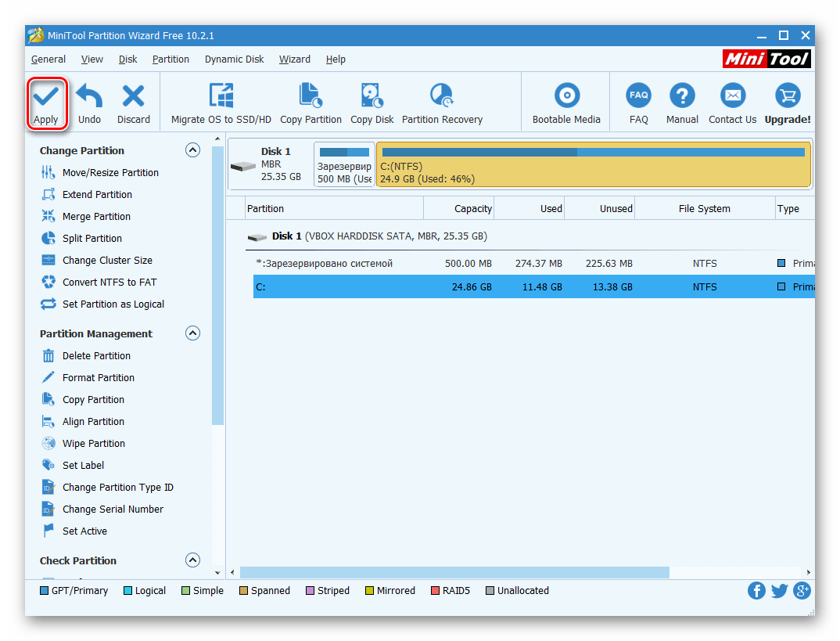Collapse the Check Partition section
Viewport: 840px width, 641px height.
[x=192, y=560]
